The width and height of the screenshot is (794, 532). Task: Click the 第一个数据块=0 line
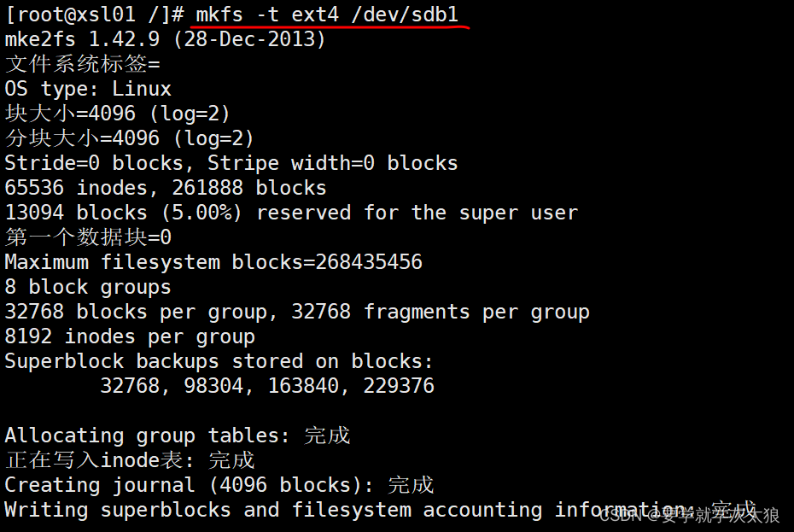click(x=88, y=237)
